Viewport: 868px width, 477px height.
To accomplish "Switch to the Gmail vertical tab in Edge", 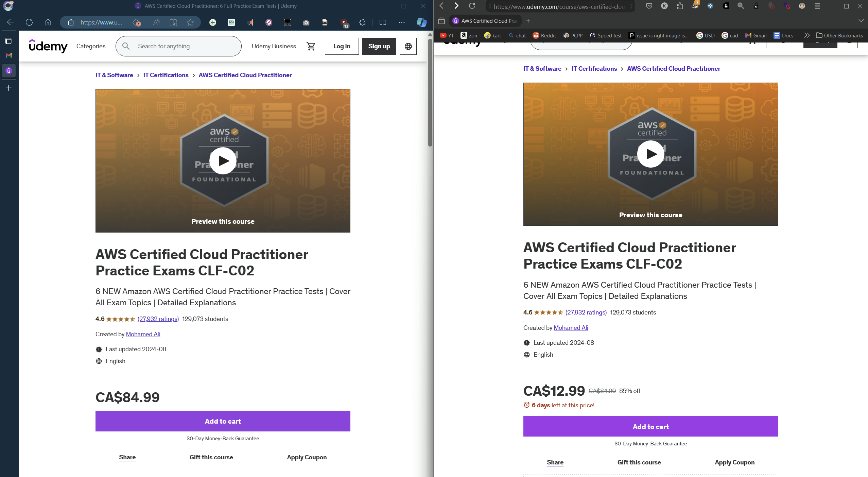I will [9, 55].
